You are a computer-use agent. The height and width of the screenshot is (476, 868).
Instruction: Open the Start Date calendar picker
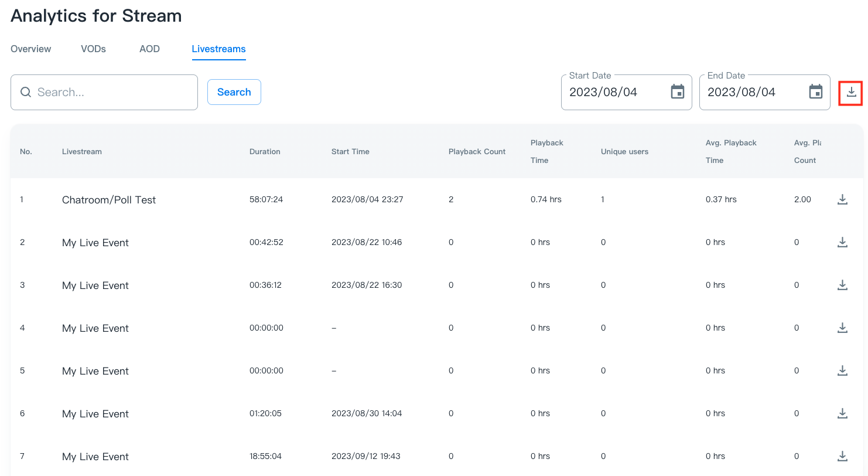(x=677, y=92)
